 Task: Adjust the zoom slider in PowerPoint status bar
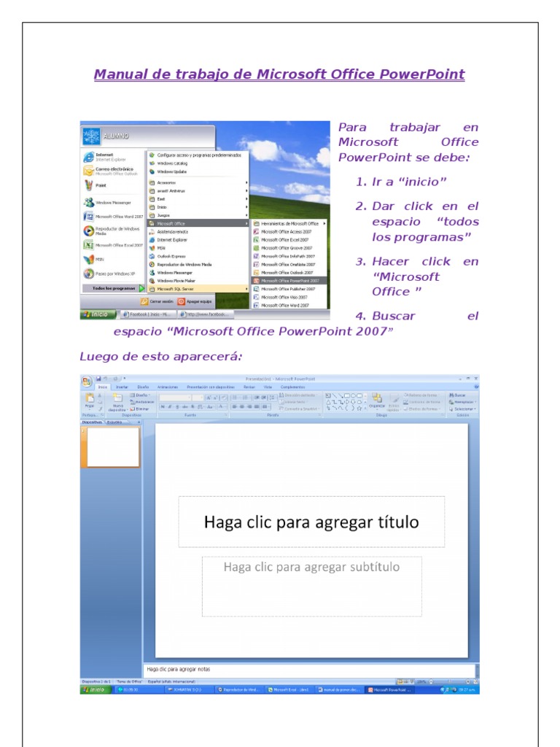coord(448,682)
